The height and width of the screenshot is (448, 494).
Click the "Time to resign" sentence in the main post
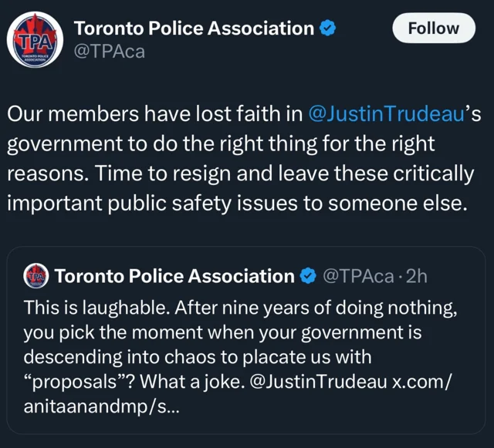point(232,174)
